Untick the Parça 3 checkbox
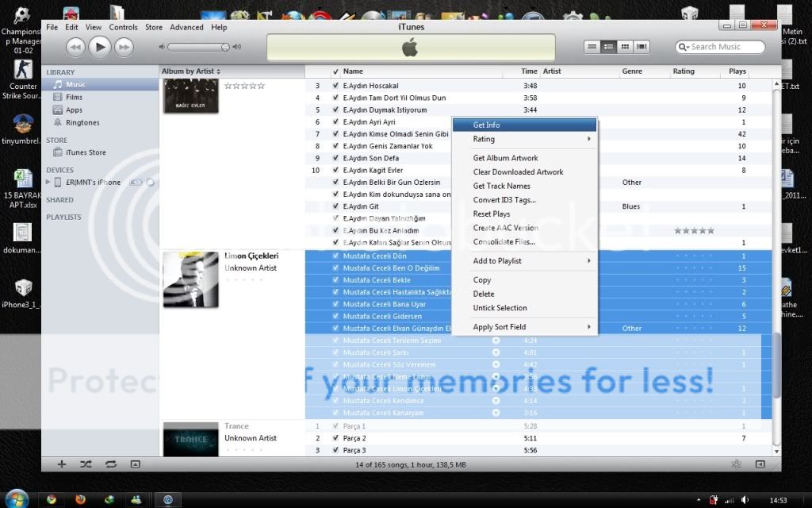The width and height of the screenshot is (812, 508). 335,451
